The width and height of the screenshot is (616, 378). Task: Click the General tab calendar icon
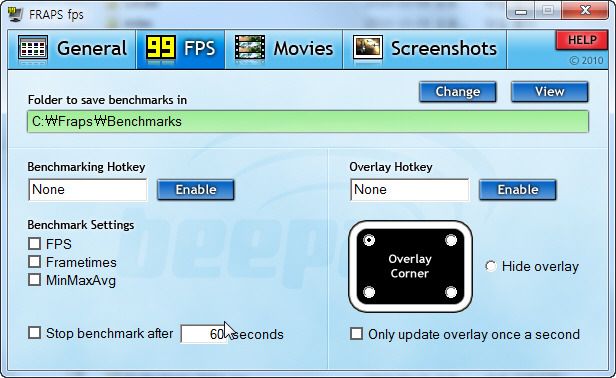tap(33, 49)
